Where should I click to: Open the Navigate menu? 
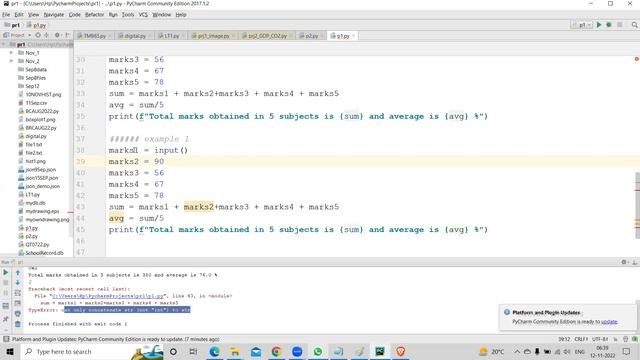(x=54, y=15)
